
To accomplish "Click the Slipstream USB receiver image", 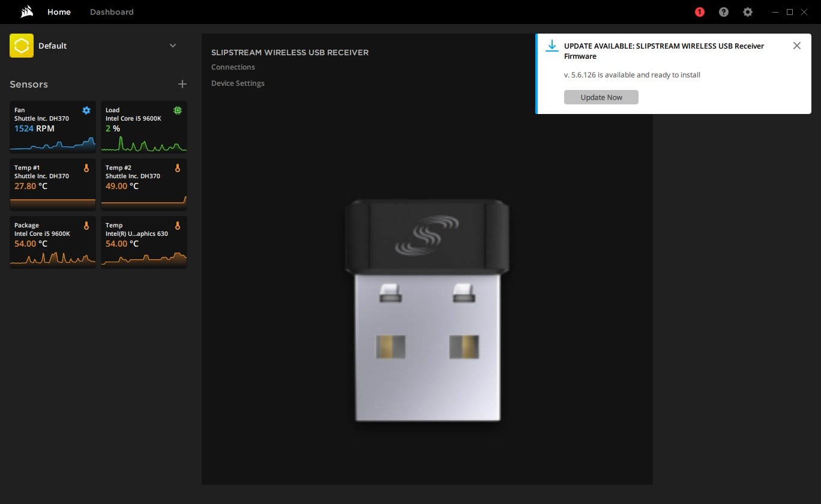I will point(427,311).
